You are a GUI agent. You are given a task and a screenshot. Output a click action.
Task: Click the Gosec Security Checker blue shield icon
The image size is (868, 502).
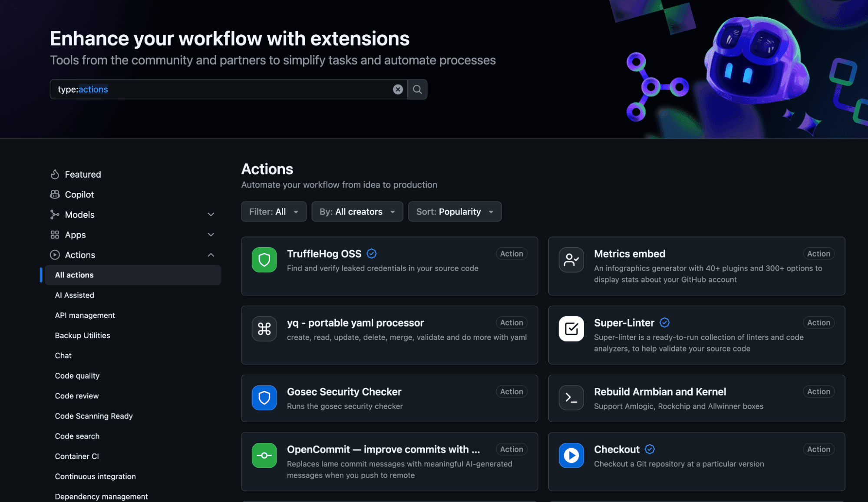pos(264,398)
